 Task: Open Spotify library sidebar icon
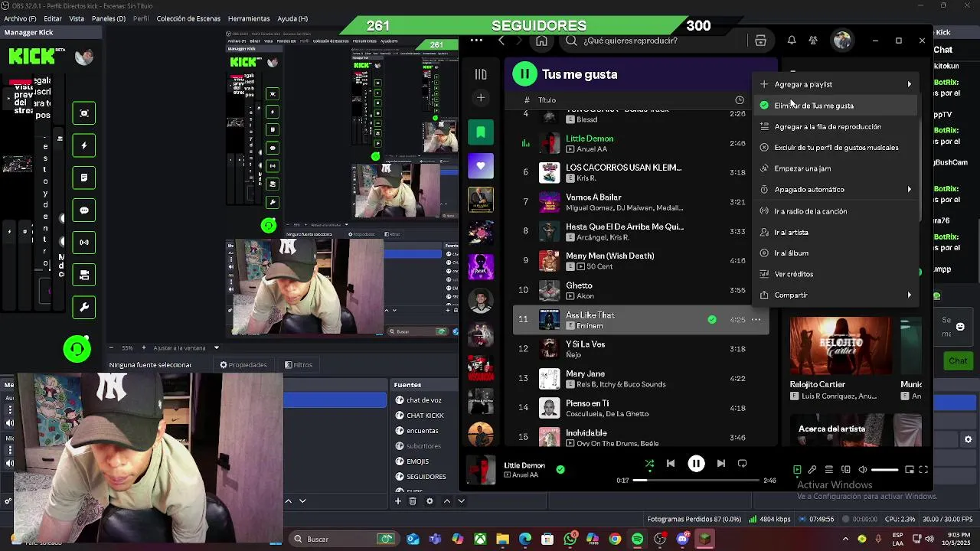pos(481,74)
